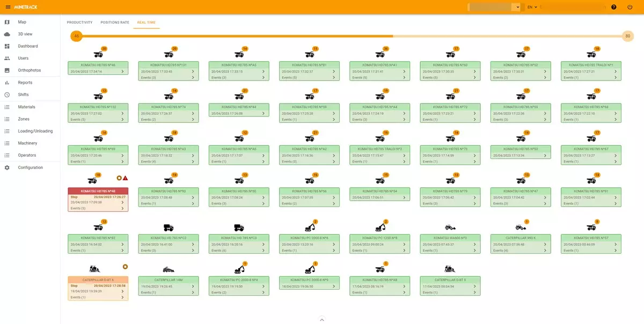This screenshot has width=644, height=324.
Task: Open Zones in the sidebar
Action: (x=24, y=119)
